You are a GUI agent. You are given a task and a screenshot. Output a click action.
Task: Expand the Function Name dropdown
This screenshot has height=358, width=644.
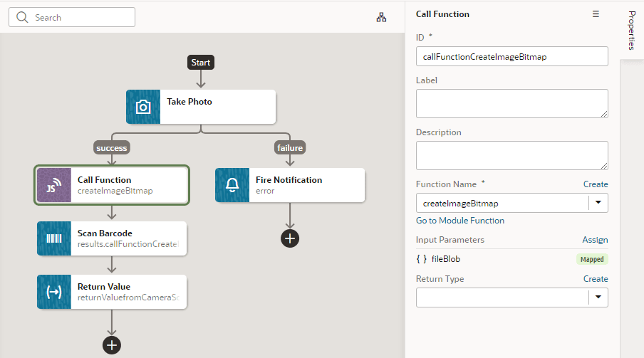tap(598, 202)
